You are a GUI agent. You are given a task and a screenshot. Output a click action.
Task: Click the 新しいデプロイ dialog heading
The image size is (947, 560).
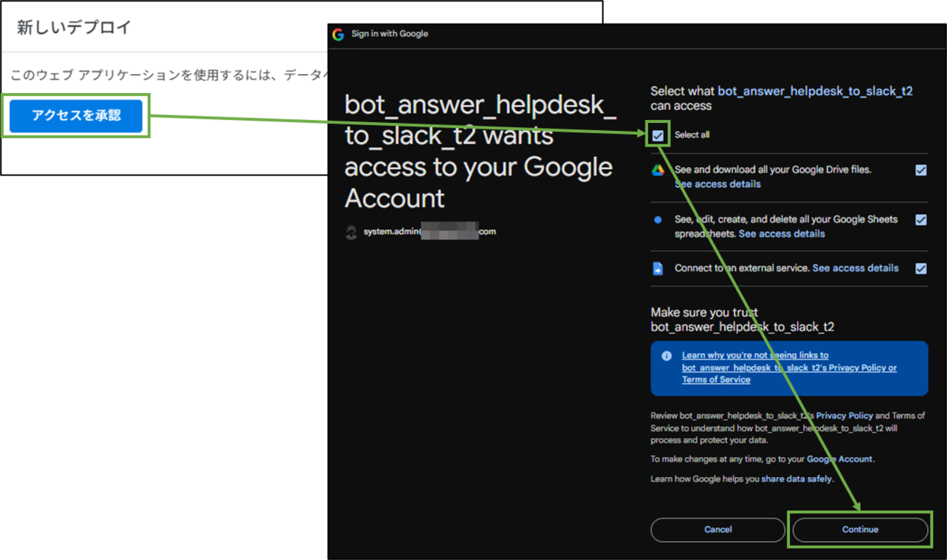[74, 28]
